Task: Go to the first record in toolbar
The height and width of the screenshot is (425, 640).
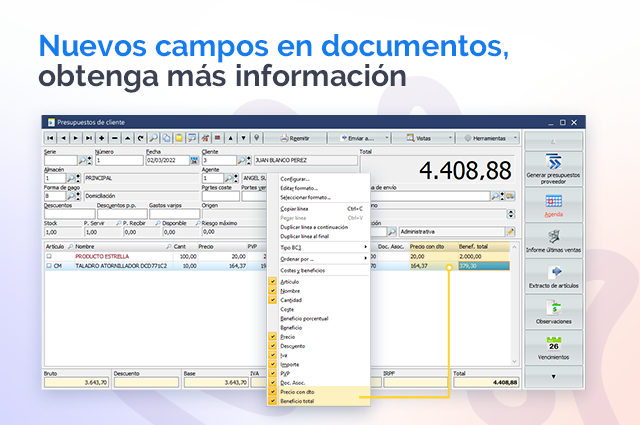Action: [x=50, y=138]
